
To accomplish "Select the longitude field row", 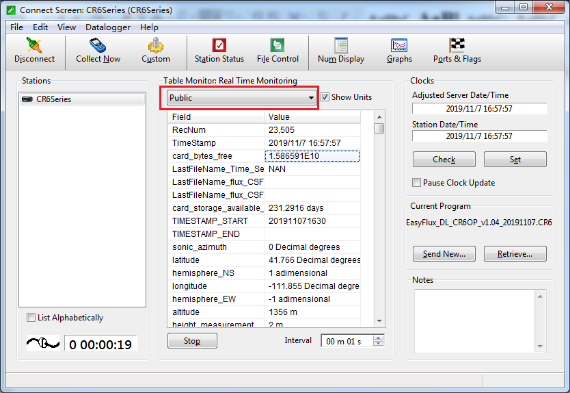I will pyautogui.click(x=264, y=286).
